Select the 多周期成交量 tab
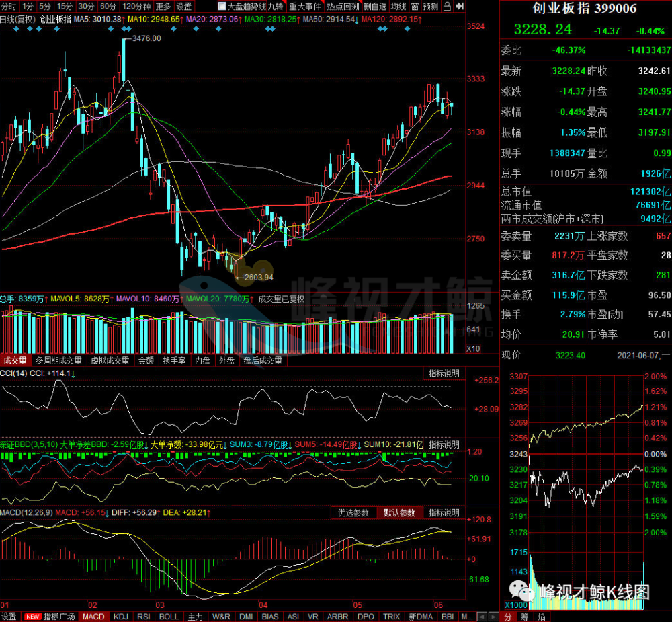 [58, 360]
